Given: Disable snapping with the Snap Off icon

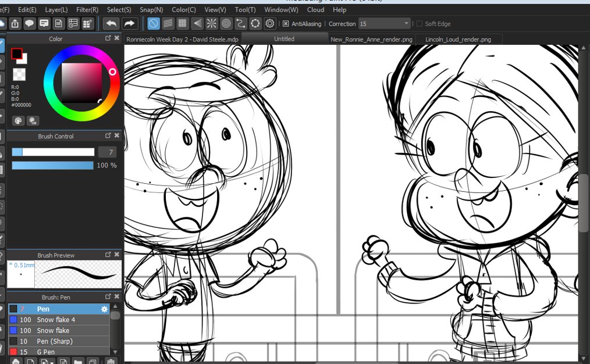Looking at the screenshot, I should click(154, 23).
